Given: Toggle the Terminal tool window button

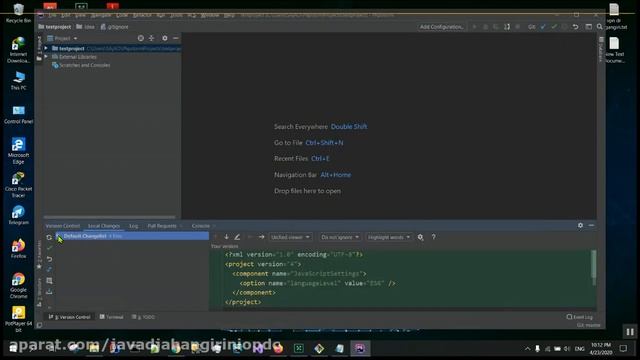Looking at the screenshot, I should click(x=111, y=317).
